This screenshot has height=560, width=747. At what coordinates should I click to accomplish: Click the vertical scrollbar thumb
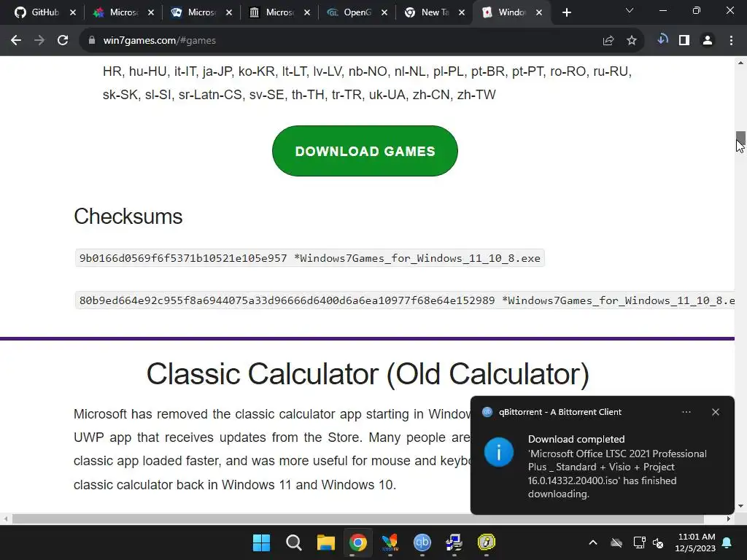[x=740, y=139]
